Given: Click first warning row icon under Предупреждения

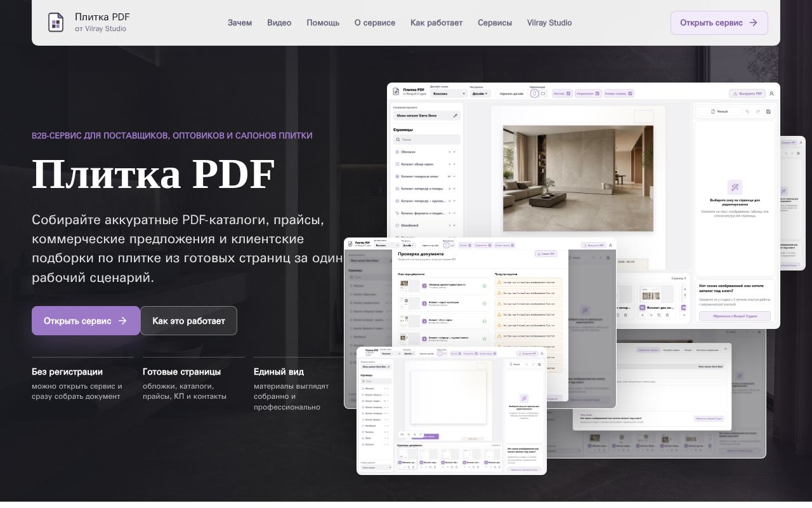Looking at the screenshot, I should [499, 283].
